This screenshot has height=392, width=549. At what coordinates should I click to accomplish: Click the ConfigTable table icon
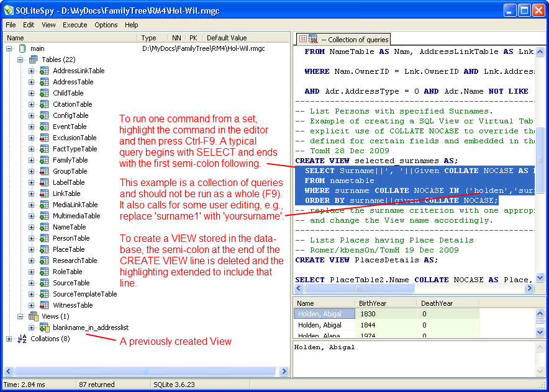(x=44, y=115)
